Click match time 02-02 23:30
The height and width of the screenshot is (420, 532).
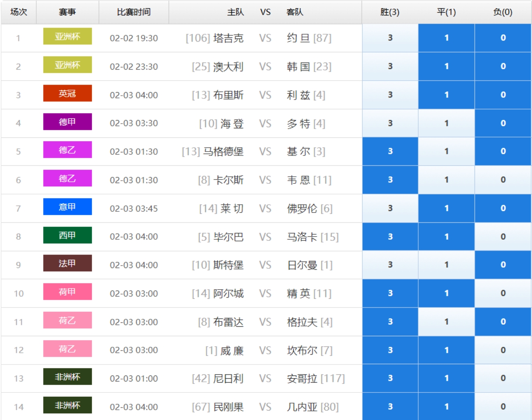coord(134,67)
